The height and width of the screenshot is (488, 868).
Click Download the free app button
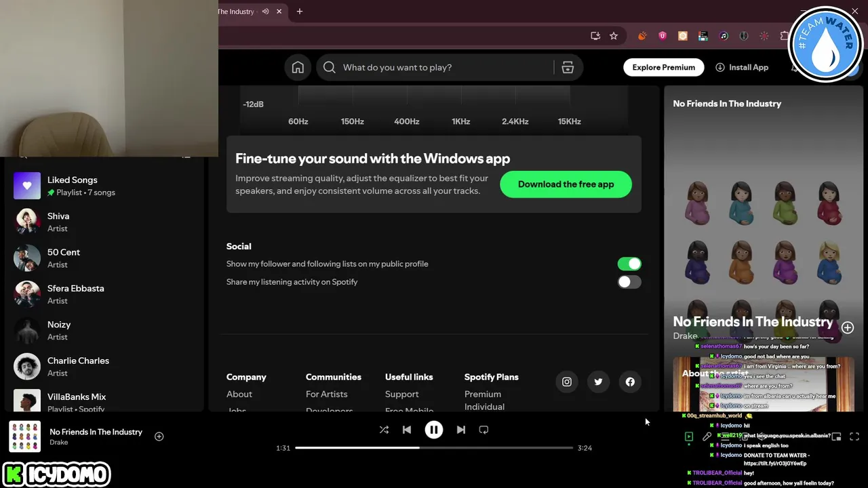[566, 184]
